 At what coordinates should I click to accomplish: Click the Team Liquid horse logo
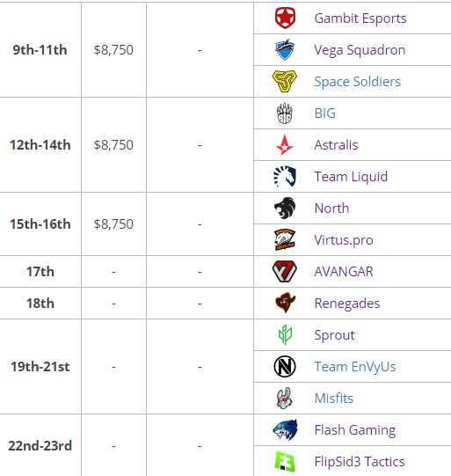tap(285, 176)
